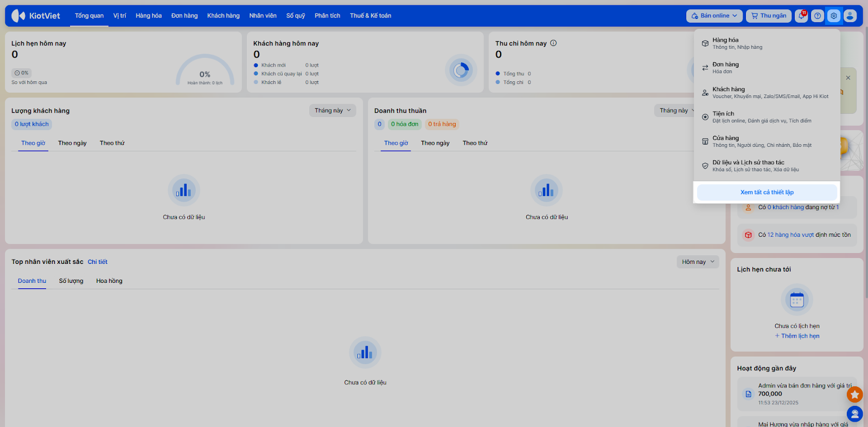
Task: Click the Cửa hàng store icon
Action: click(x=705, y=141)
